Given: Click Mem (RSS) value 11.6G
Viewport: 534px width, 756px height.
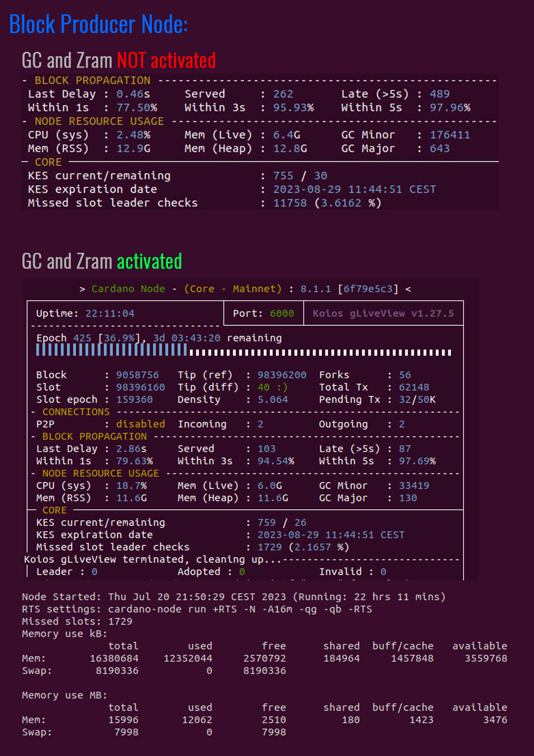Looking at the screenshot, I should [x=131, y=498].
